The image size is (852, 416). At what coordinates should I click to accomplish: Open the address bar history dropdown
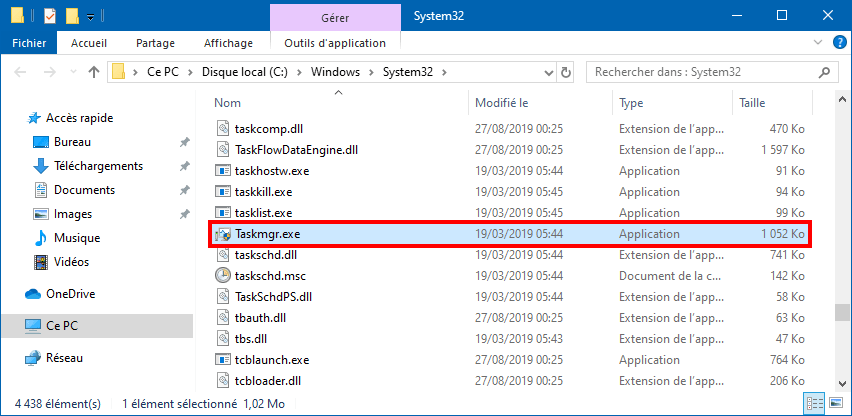click(x=548, y=72)
